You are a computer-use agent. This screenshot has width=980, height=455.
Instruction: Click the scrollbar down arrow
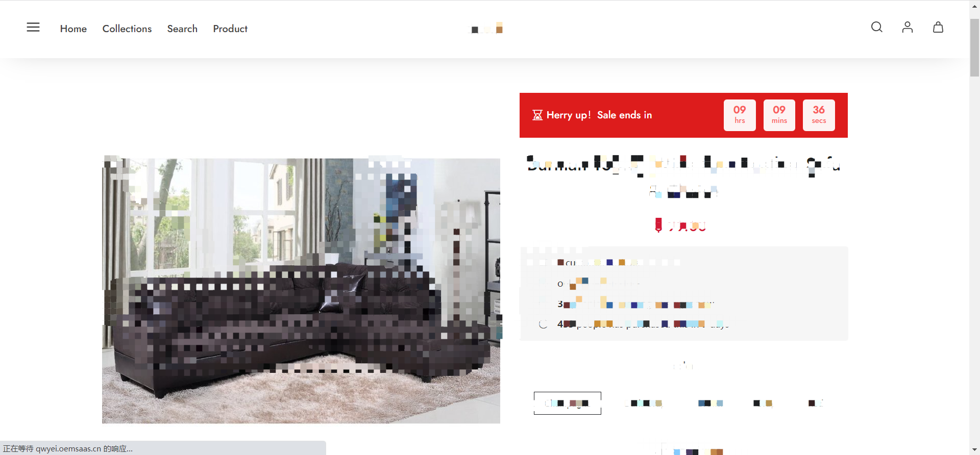click(974, 450)
